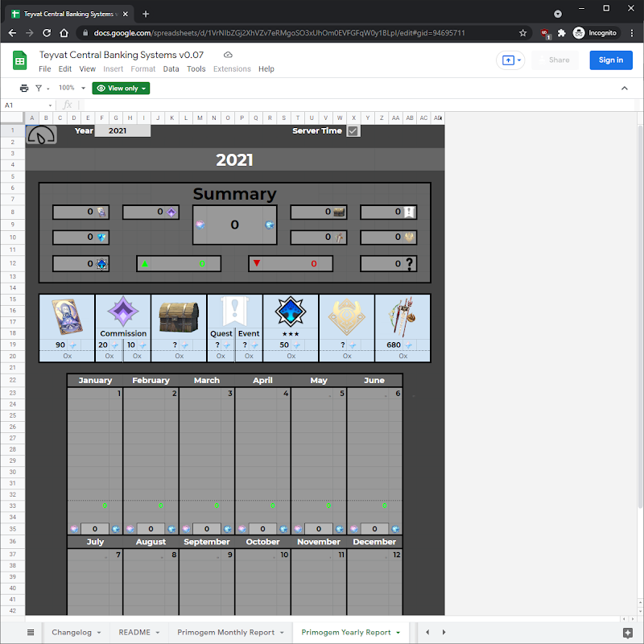Open the Explore icon at bottom right

628,633
